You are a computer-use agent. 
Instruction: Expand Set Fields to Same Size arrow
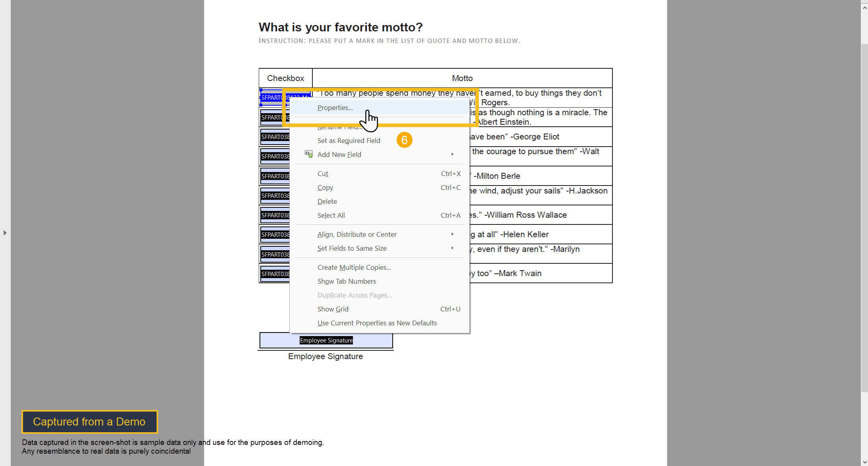click(x=452, y=248)
